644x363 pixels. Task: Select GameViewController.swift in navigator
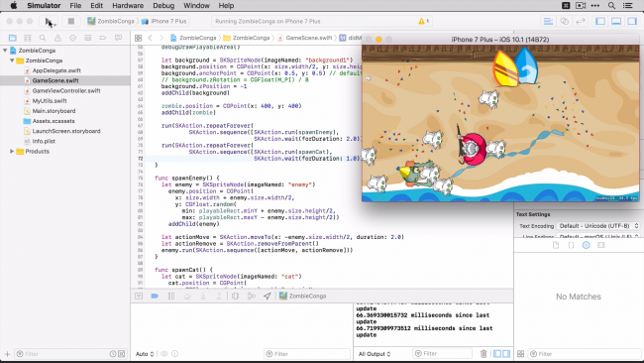(x=66, y=90)
